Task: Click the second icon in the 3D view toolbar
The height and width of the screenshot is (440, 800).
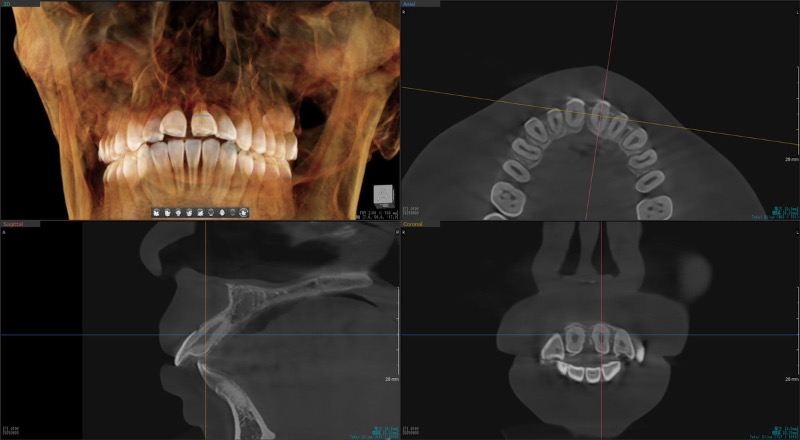Action: click(x=168, y=212)
